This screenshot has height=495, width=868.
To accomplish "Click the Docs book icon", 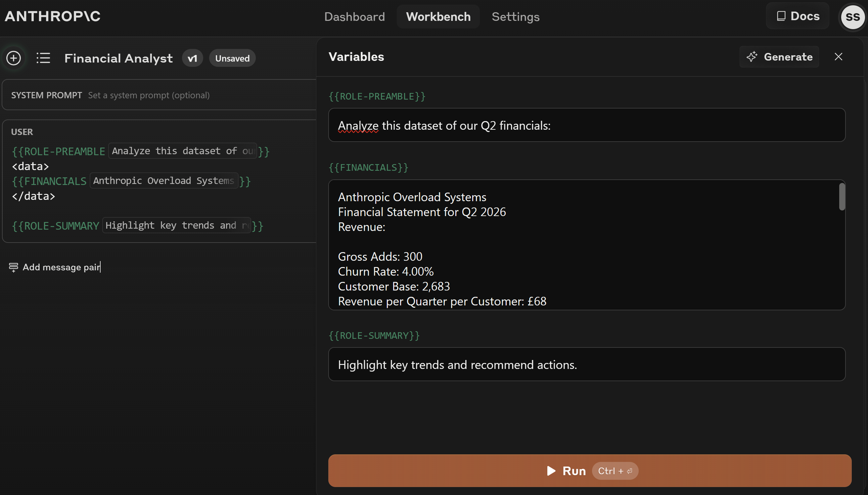I will (781, 16).
